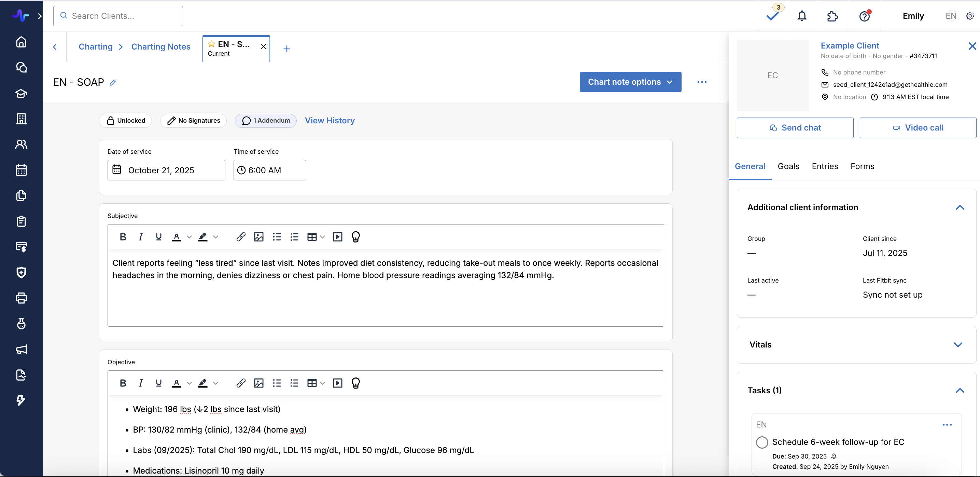Mark Schedule 6-week follow-up task complete

coord(761,442)
